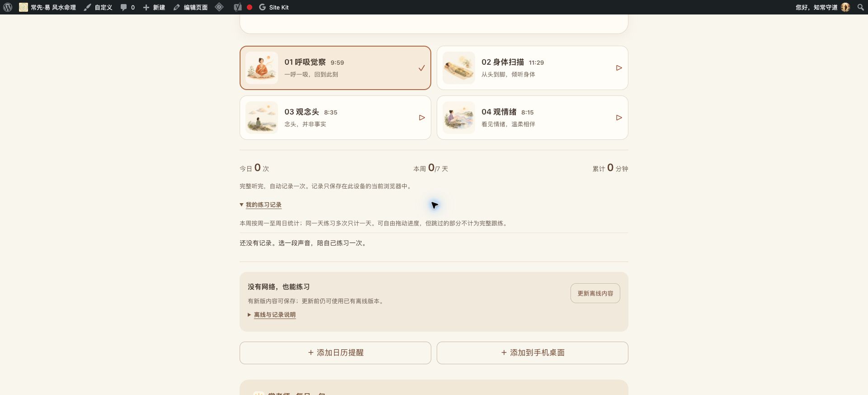The width and height of the screenshot is (868, 395).
Task: Click the text 还没有记录。选一段声音，陪自己练习一次。
Action: click(303, 243)
